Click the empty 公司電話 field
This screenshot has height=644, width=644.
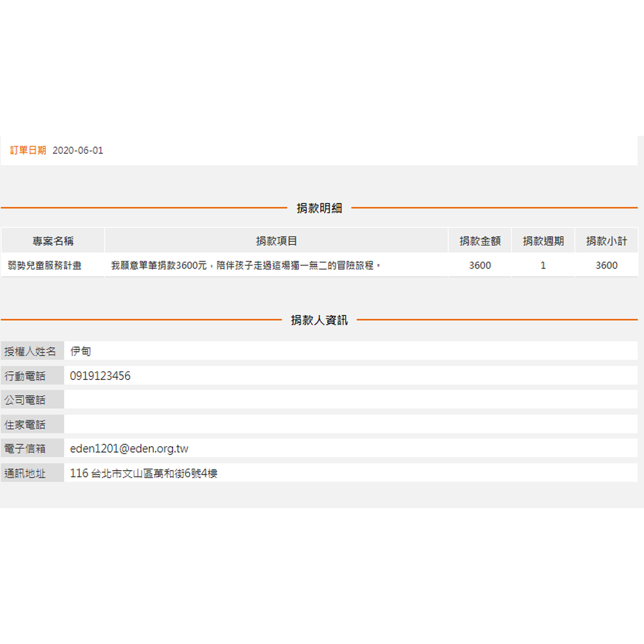[350, 399]
